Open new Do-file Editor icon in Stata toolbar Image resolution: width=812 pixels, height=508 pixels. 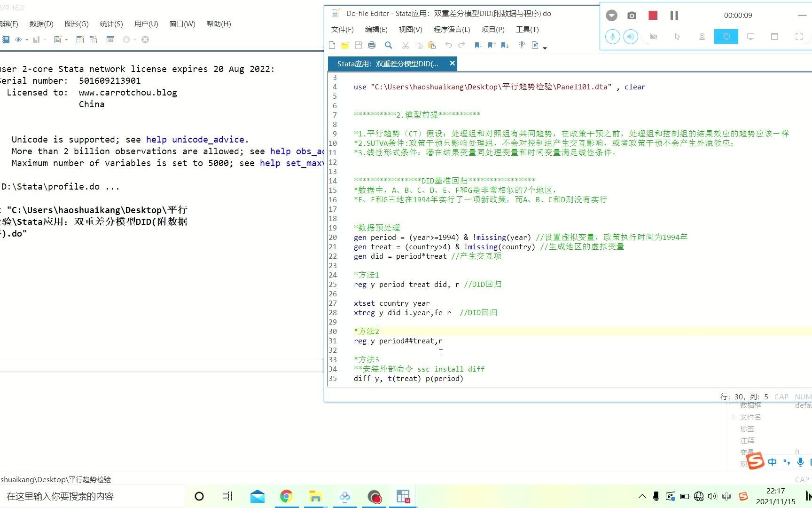coord(58,40)
